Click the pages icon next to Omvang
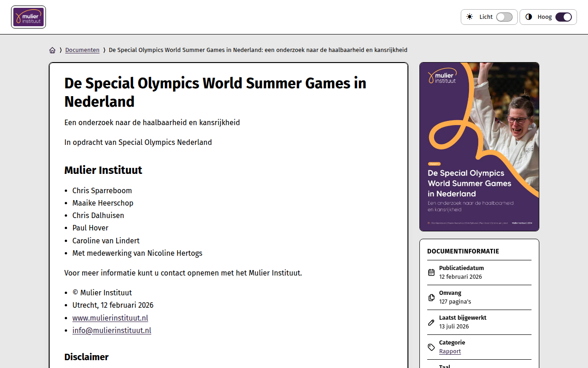 [x=431, y=297]
